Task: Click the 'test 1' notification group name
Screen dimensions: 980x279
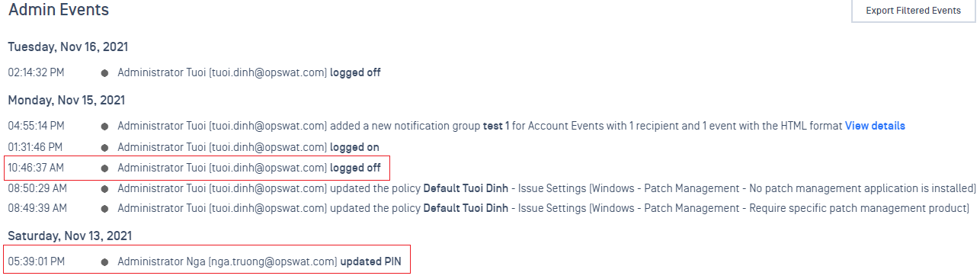Action: click(x=496, y=126)
